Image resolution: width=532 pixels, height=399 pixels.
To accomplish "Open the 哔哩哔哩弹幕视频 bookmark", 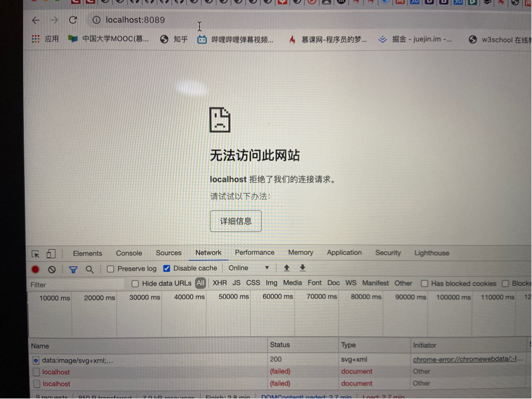I will coord(235,40).
